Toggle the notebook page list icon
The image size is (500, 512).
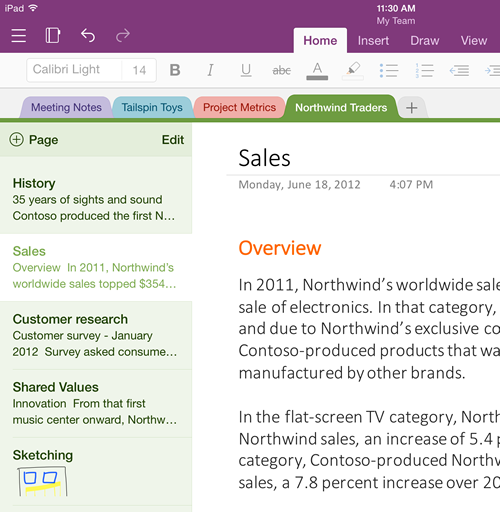[x=53, y=35]
